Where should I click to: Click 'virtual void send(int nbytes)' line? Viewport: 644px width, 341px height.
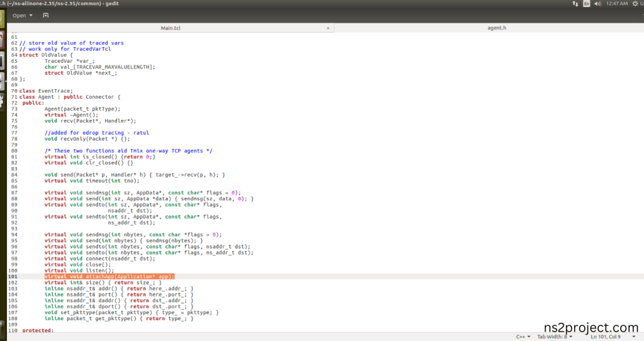tap(124, 241)
